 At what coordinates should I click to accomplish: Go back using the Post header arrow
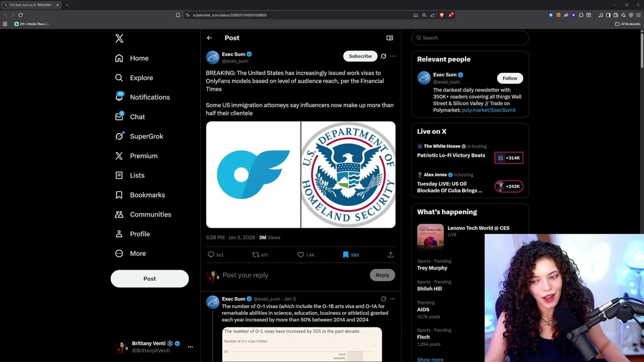coord(209,38)
